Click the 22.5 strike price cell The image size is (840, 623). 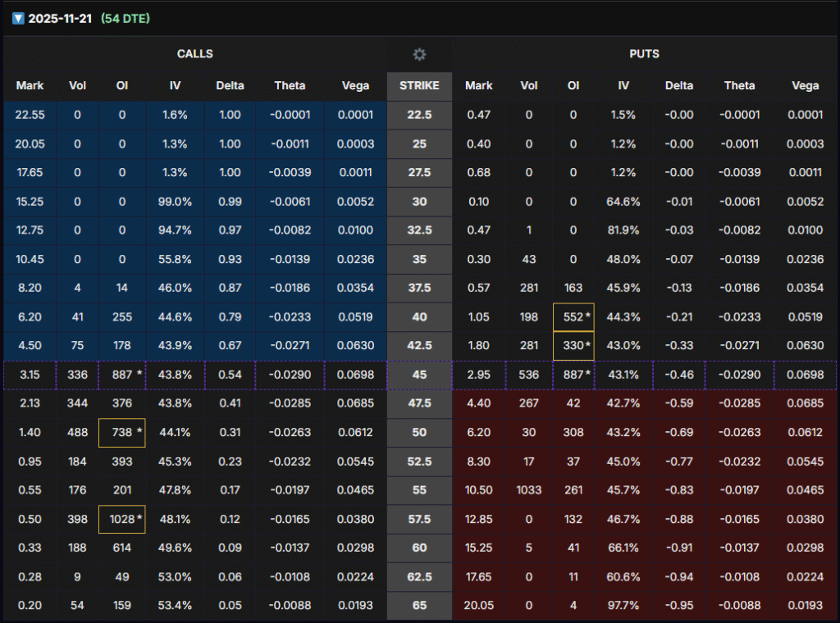coord(419,115)
